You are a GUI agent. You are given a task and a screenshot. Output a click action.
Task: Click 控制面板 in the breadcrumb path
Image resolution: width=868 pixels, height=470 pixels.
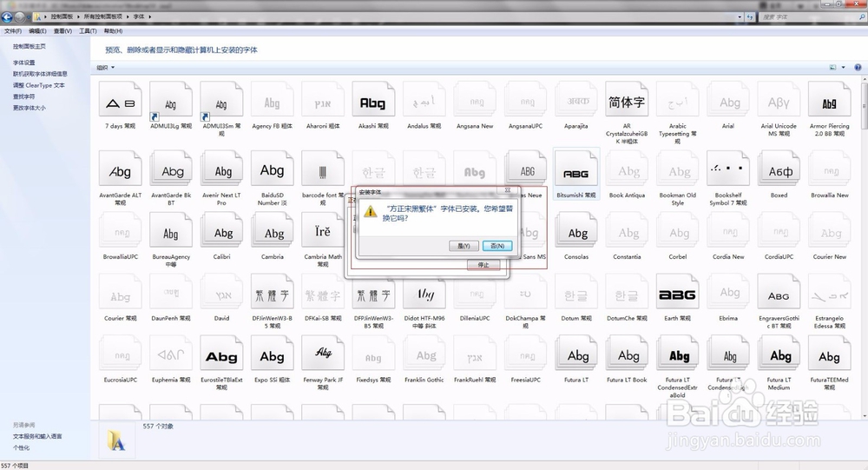62,17
